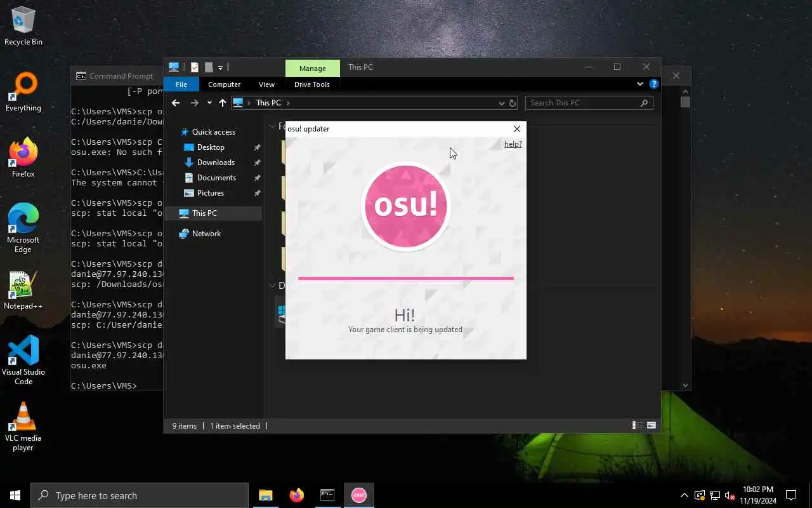Open the clock showing 10:02 PM

point(758,495)
